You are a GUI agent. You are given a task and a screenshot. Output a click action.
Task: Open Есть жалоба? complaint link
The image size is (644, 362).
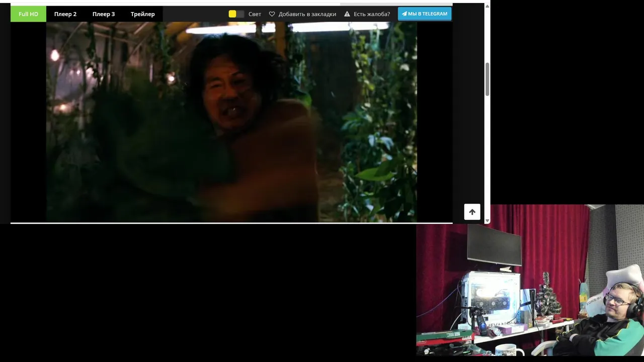[x=371, y=14]
